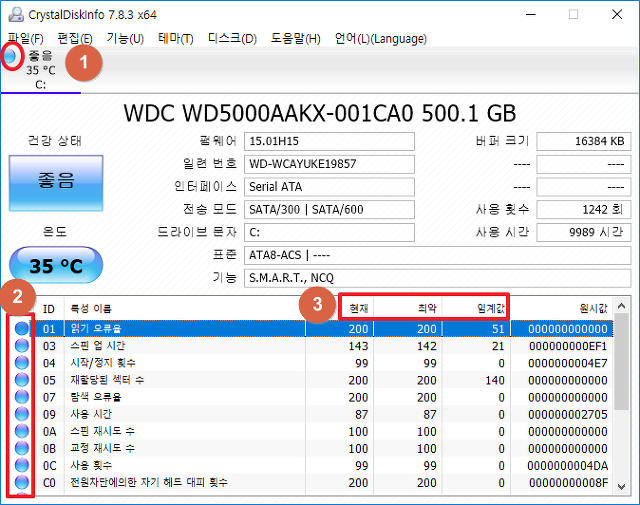
Task: Click the S.M.A.R.T. list scroll up arrow
Action: coord(622,306)
